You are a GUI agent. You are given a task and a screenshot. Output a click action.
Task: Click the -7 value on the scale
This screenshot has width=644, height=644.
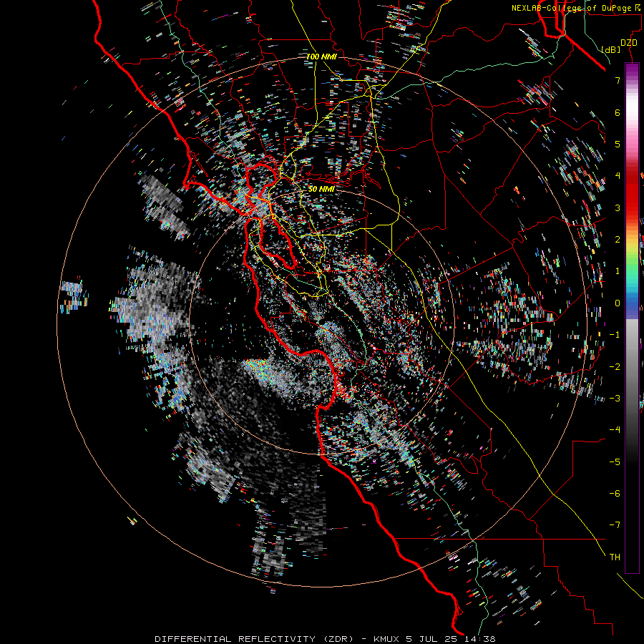pyautogui.click(x=615, y=525)
